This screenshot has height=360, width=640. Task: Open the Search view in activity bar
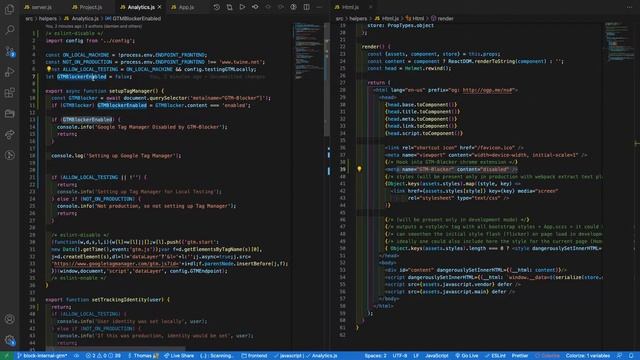click(9, 30)
